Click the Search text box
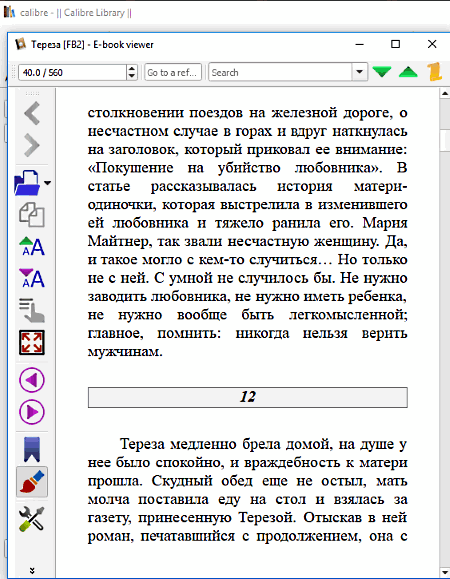This screenshot has height=579, width=450. (x=280, y=72)
